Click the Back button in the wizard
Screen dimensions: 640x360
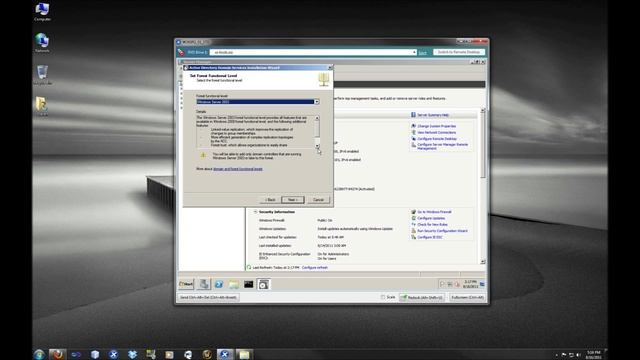pos(270,200)
